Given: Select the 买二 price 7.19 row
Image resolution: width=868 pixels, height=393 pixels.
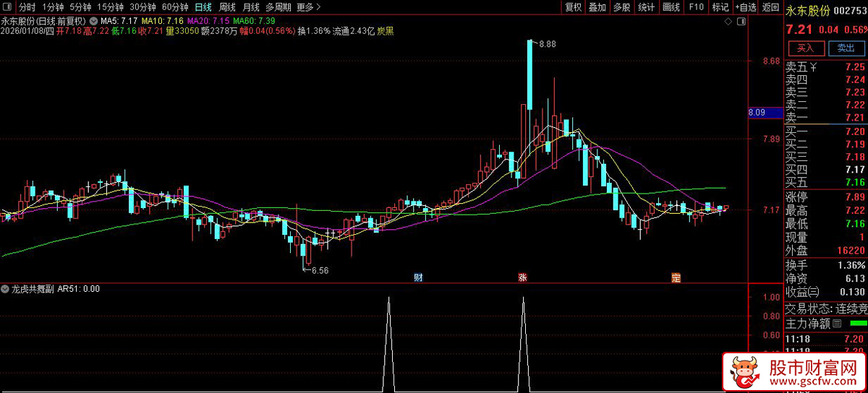Looking at the screenshot, I should pos(826,144).
